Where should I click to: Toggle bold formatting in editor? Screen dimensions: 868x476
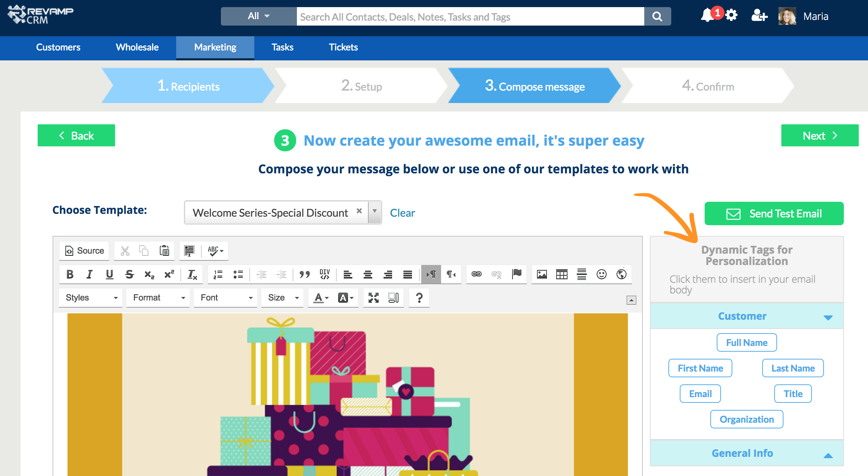click(70, 274)
